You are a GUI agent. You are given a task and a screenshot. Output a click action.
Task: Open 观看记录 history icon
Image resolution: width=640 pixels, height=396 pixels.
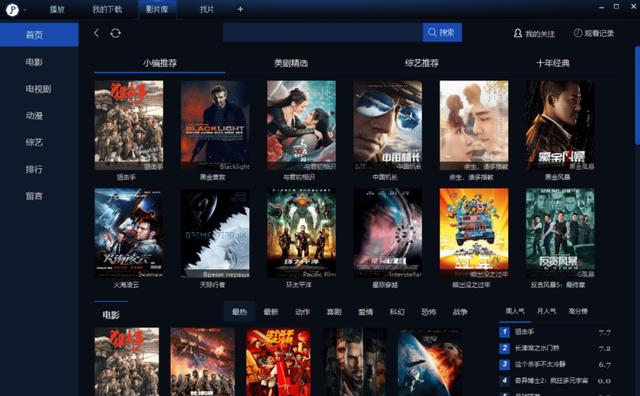[578, 33]
